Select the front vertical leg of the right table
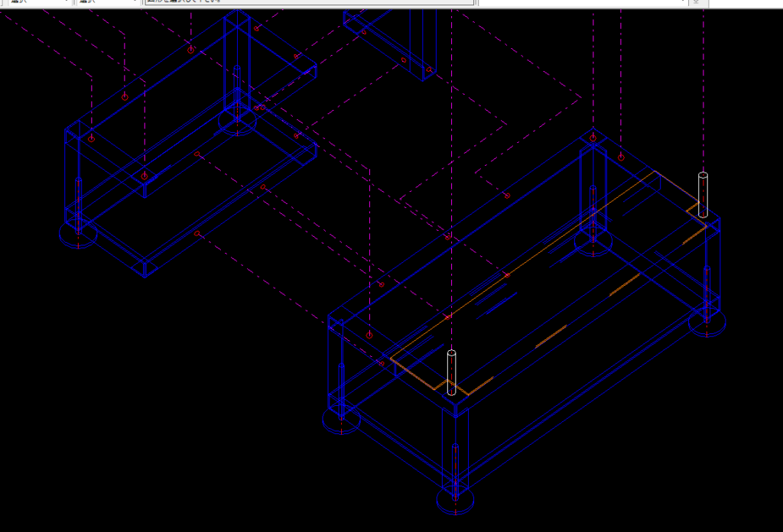783x532 pixels. pos(455,447)
